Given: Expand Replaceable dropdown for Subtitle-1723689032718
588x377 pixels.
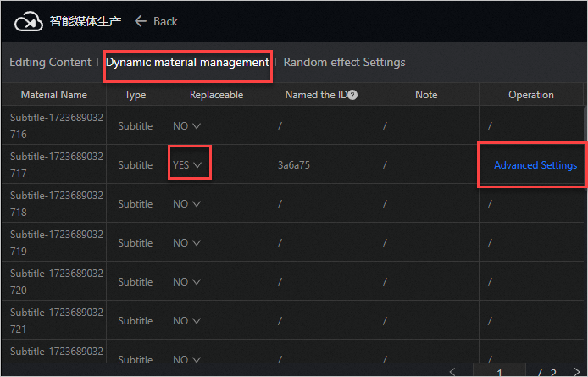Looking at the screenshot, I should pos(186,204).
